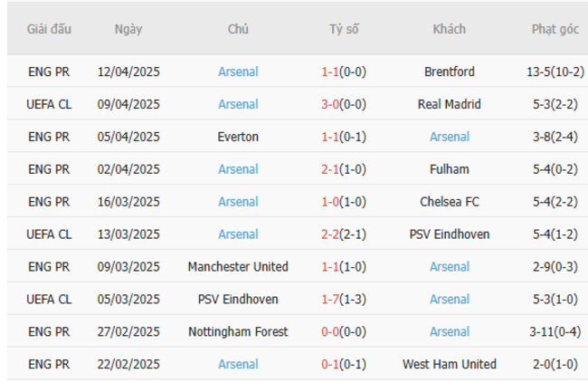This screenshot has width=588, height=392.
Task: Click Arsenal link in Chelsea FC row
Action: [238, 202]
